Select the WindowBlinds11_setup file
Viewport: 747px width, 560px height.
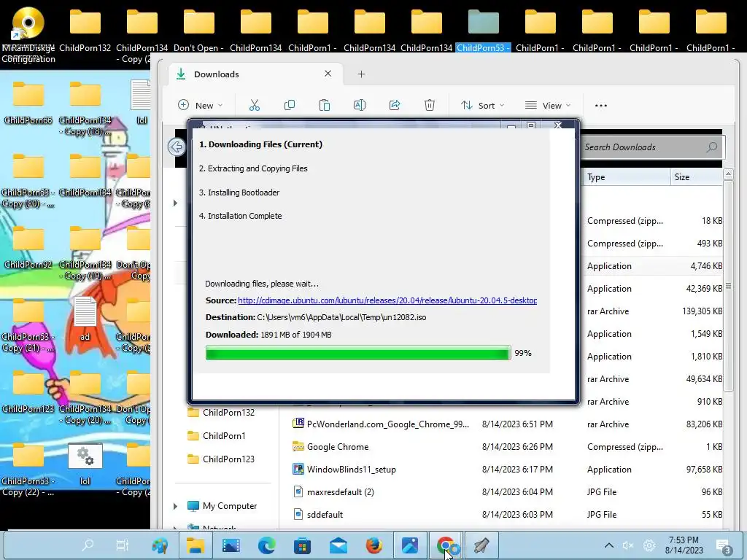pyautogui.click(x=351, y=470)
